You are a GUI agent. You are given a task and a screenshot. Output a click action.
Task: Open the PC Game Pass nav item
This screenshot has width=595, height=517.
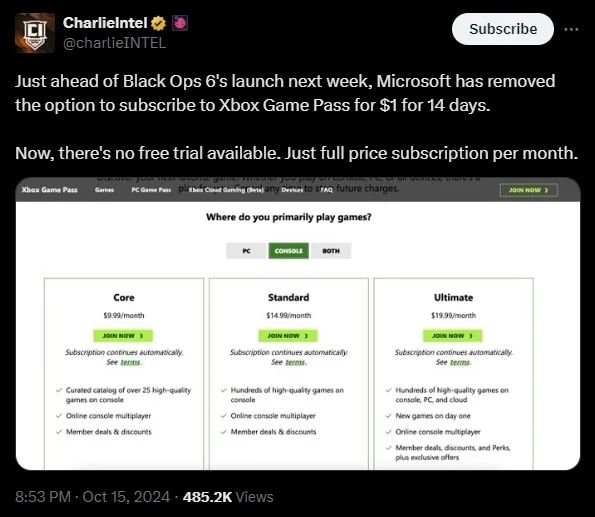pyautogui.click(x=151, y=190)
